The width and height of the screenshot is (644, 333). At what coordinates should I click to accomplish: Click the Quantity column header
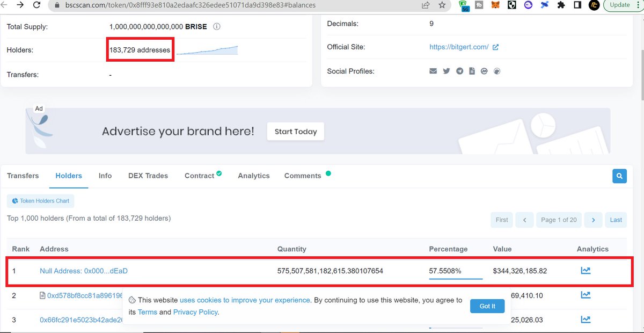(x=292, y=249)
